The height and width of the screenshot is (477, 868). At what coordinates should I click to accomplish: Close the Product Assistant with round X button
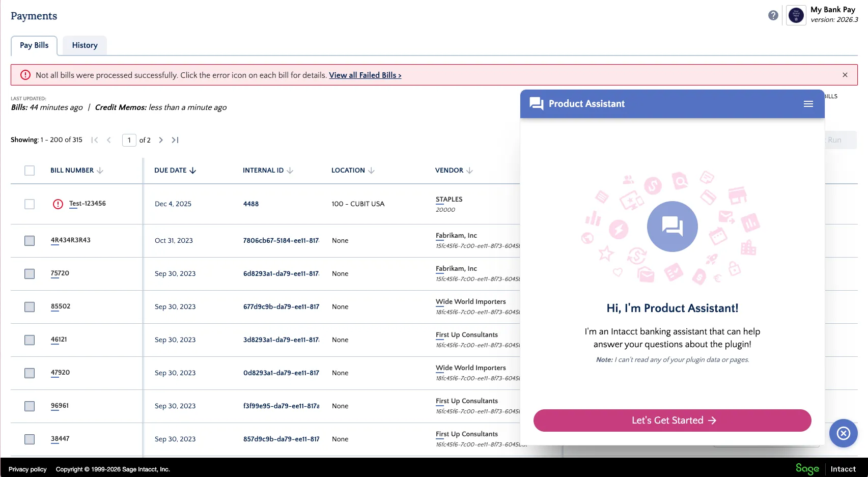tap(844, 433)
